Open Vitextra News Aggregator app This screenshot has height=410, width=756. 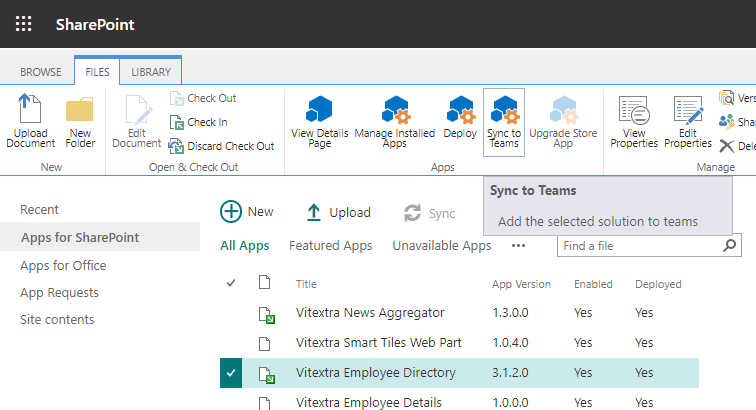pos(370,313)
